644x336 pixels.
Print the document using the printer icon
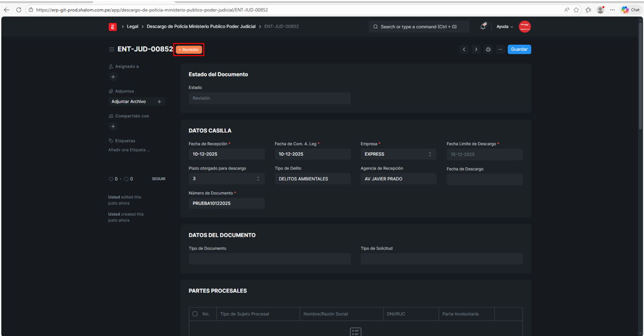tap(488, 49)
